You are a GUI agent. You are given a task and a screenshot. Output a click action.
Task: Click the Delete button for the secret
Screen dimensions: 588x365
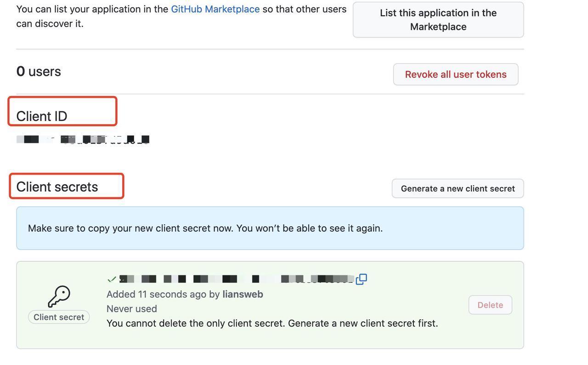[x=490, y=305]
